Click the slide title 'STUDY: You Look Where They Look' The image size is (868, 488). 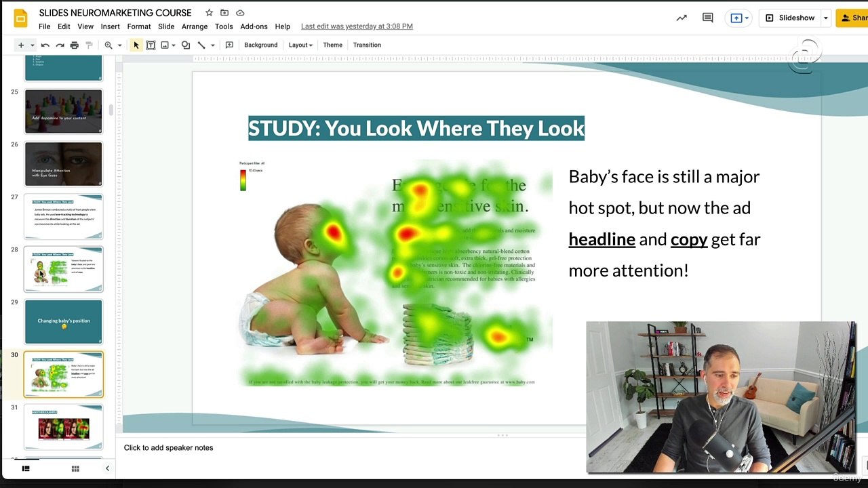point(416,129)
